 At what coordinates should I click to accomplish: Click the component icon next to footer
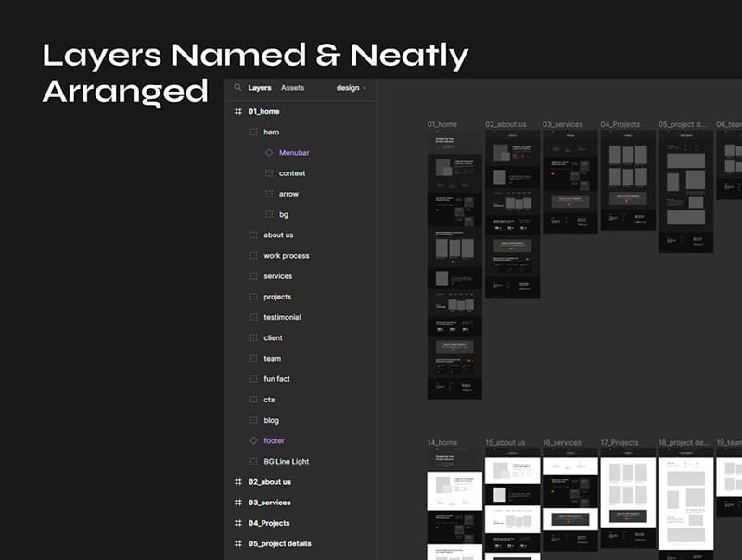254,441
